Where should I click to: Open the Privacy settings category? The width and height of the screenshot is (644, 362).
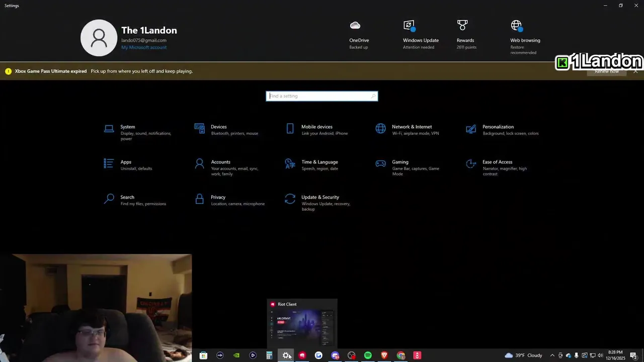tap(229, 200)
